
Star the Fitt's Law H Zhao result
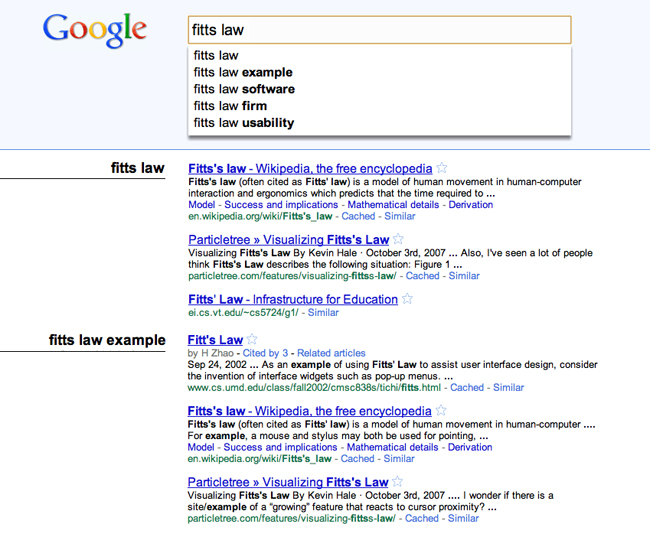tap(252, 339)
